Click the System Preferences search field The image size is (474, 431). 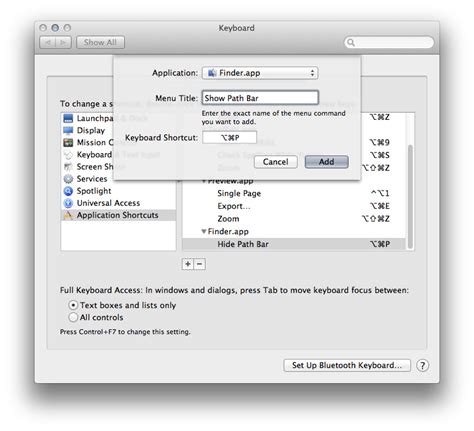coord(389,42)
